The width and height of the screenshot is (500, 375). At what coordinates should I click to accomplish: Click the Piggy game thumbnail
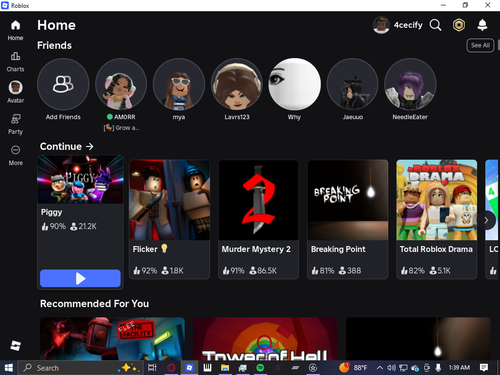tap(80, 179)
